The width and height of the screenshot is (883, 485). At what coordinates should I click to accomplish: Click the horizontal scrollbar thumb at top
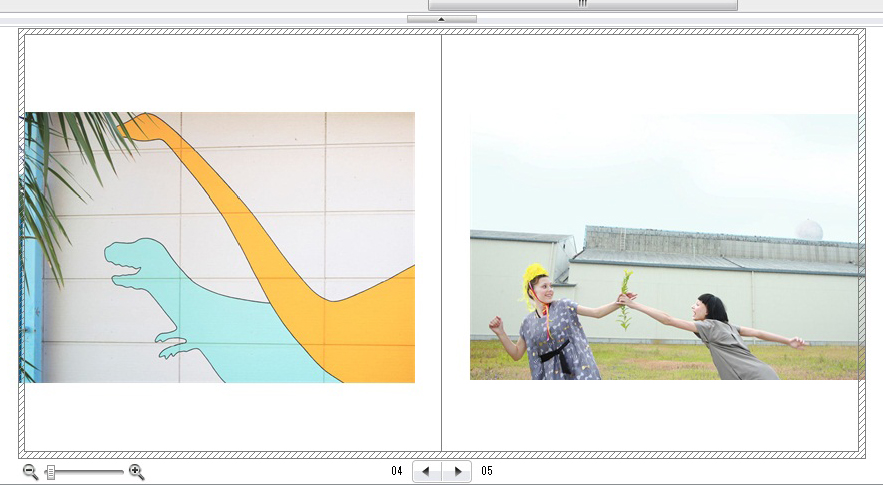click(582, 5)
